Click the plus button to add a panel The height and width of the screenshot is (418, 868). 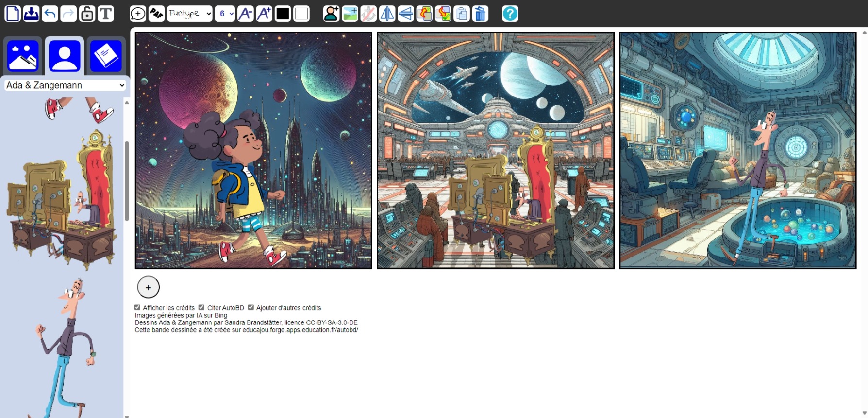[148, 288]
